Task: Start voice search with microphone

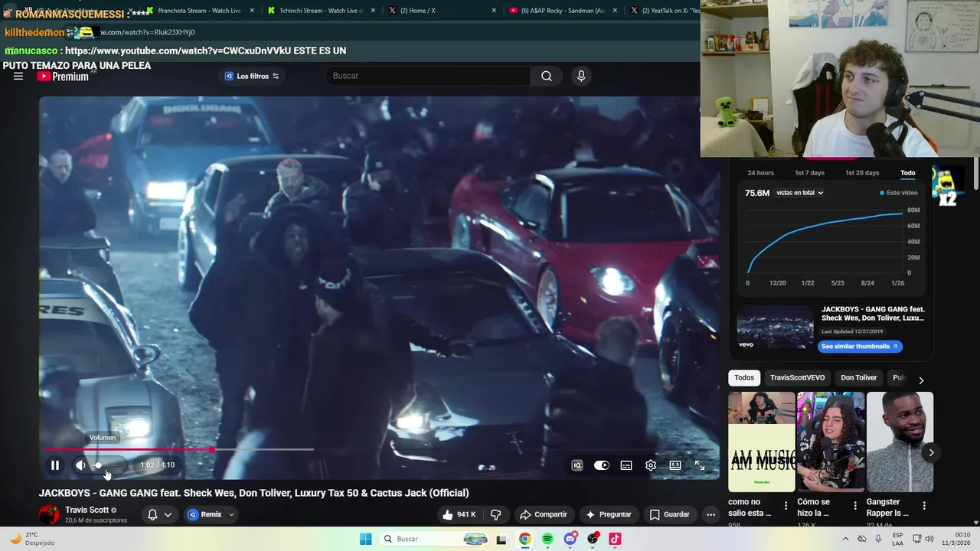Action: pyautogui.click(x=581, y=76)
